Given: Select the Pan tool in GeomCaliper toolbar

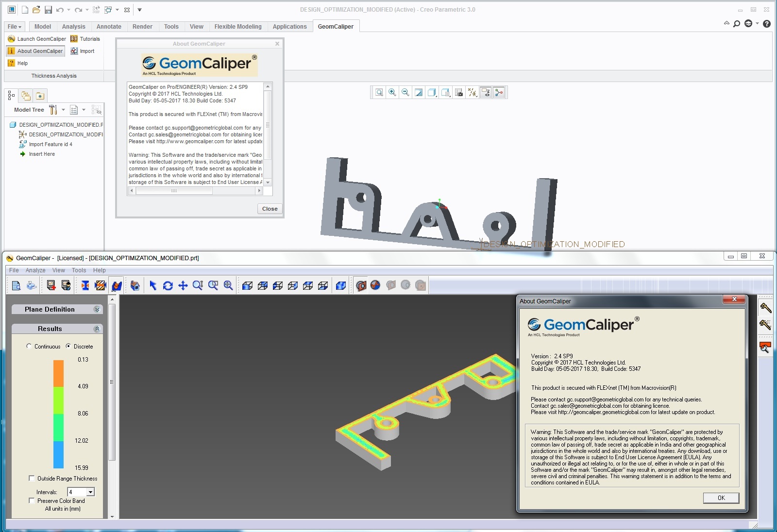Looking at the screenshot, I should (183, 285).
